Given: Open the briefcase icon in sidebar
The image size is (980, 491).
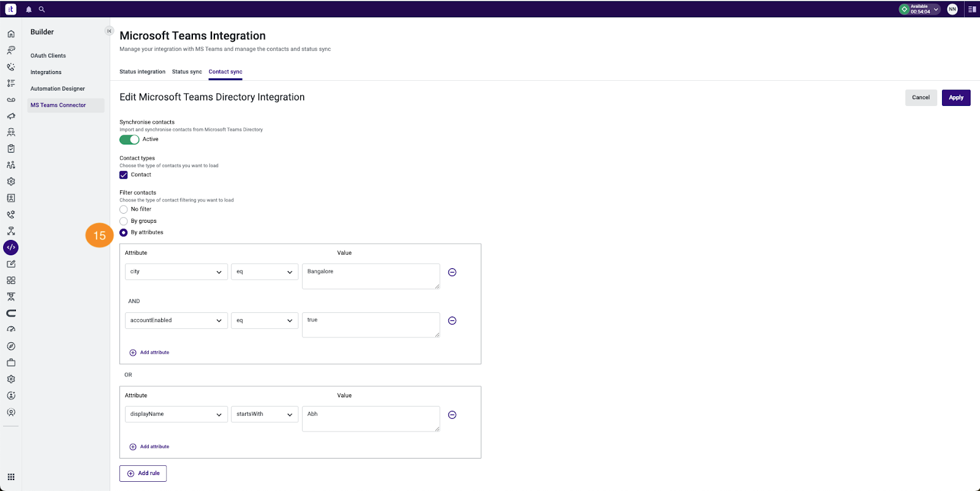Looking at the screenshot, I should tap(11, 362).
